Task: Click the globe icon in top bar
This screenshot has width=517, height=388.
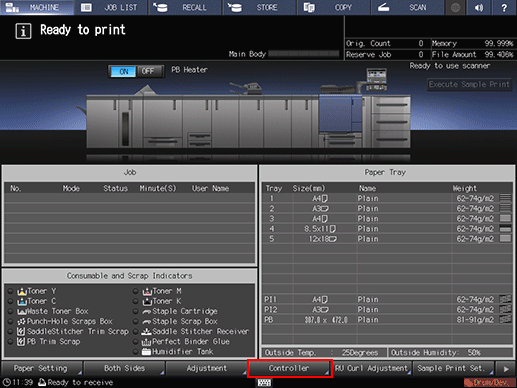Action: point(455,7)
